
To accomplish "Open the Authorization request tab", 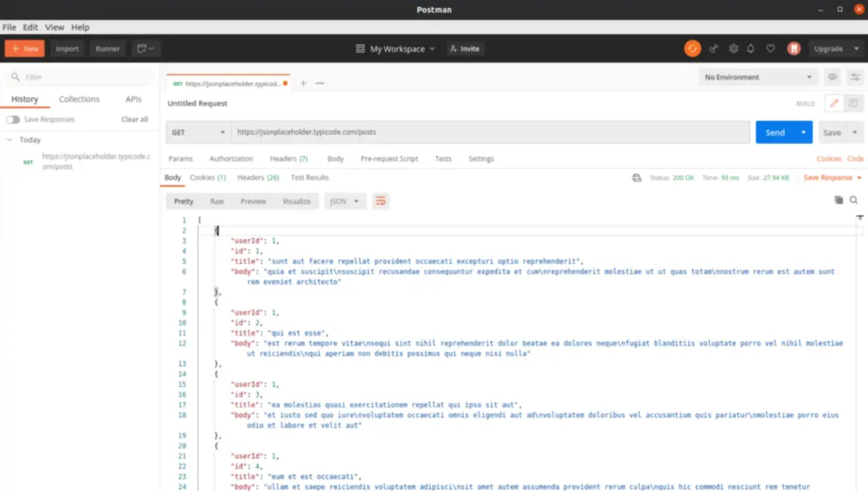I will tap(231, 159).
